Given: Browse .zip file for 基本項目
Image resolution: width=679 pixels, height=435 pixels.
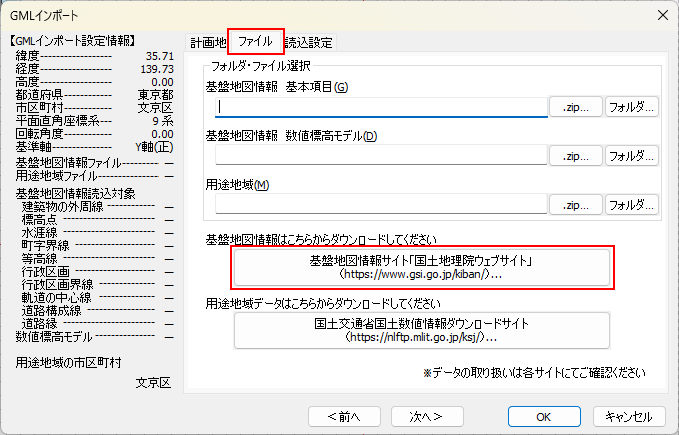Looking at the screenshot, I should coord(576,107).
